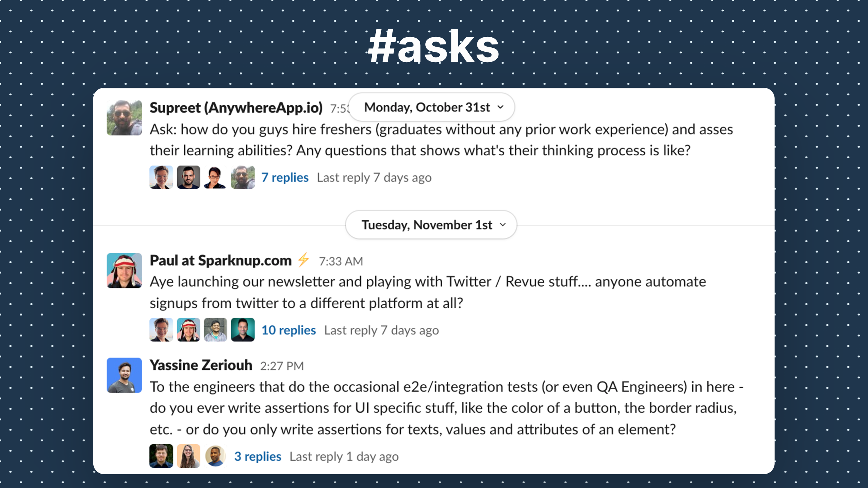Click first replier avatar under Supreet's message

(161, 177)
